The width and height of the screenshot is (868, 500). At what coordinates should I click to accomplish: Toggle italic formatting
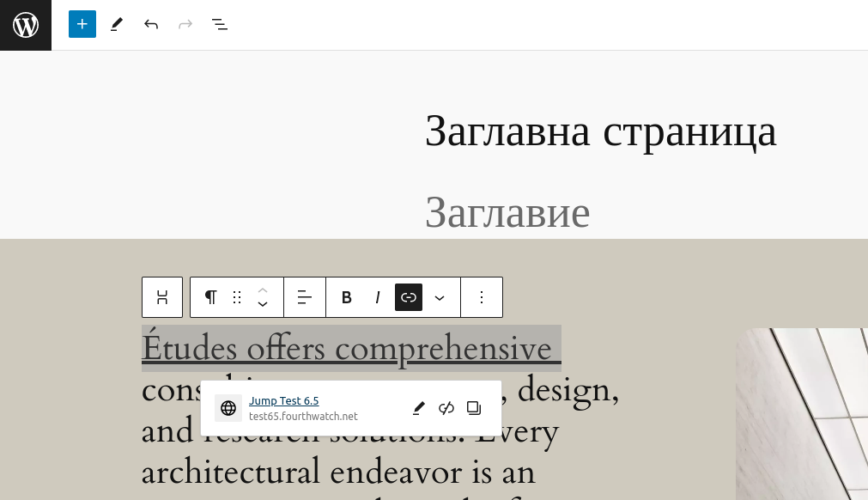[x=378, y=297]
